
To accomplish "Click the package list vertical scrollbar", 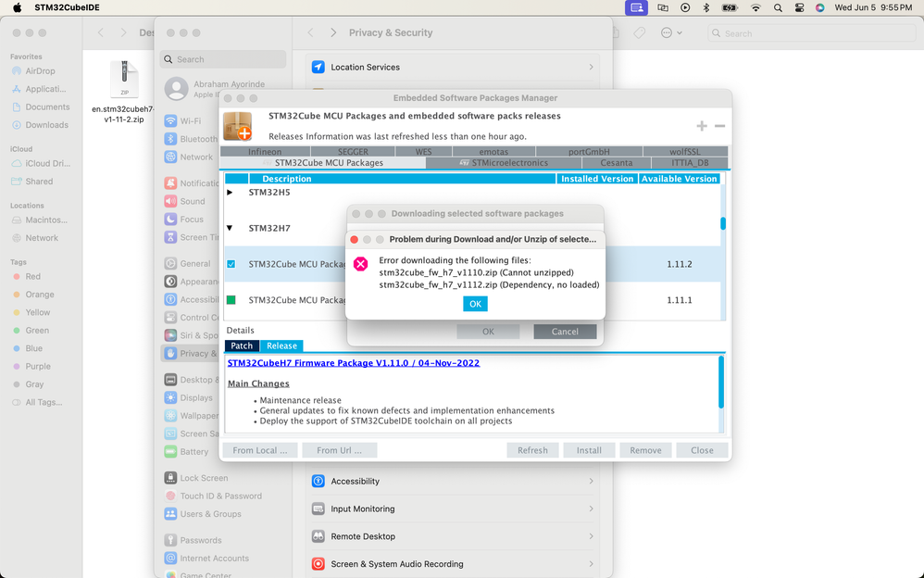I will click(723, 223).
